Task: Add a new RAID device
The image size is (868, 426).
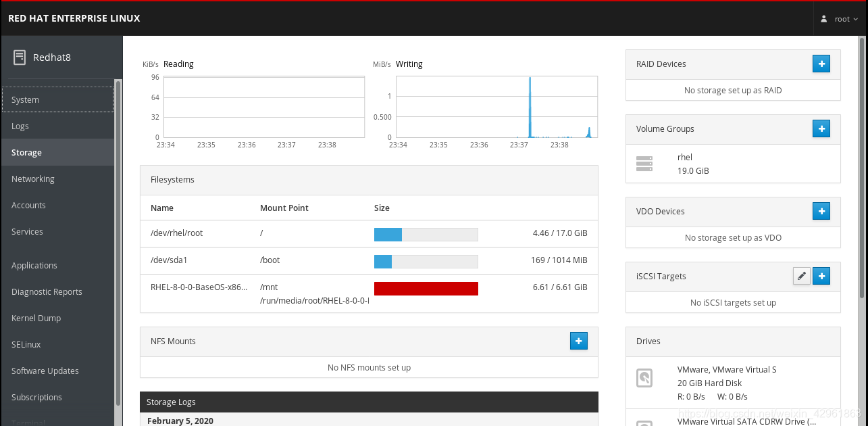Action: (x=821, y=64)
